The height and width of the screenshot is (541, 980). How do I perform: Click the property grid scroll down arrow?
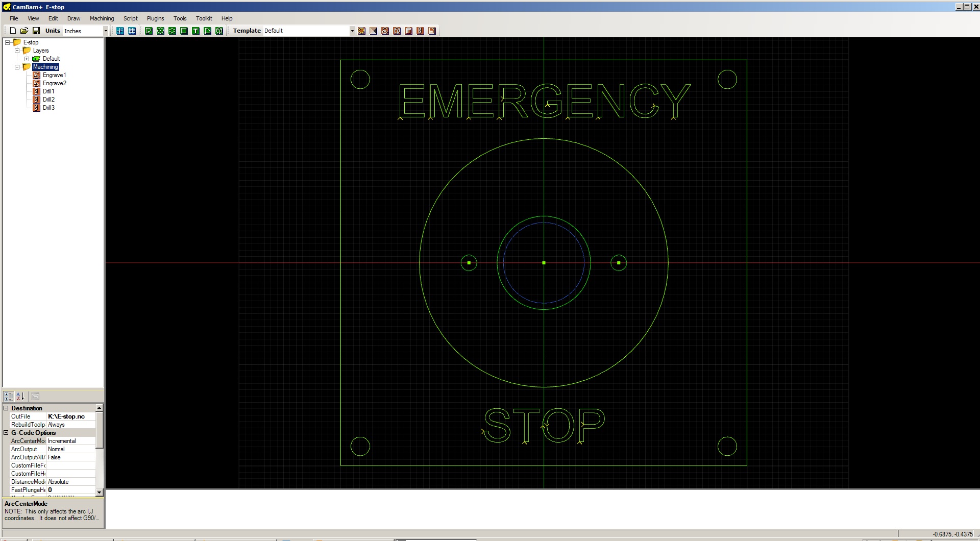click(x=100, y=492)
